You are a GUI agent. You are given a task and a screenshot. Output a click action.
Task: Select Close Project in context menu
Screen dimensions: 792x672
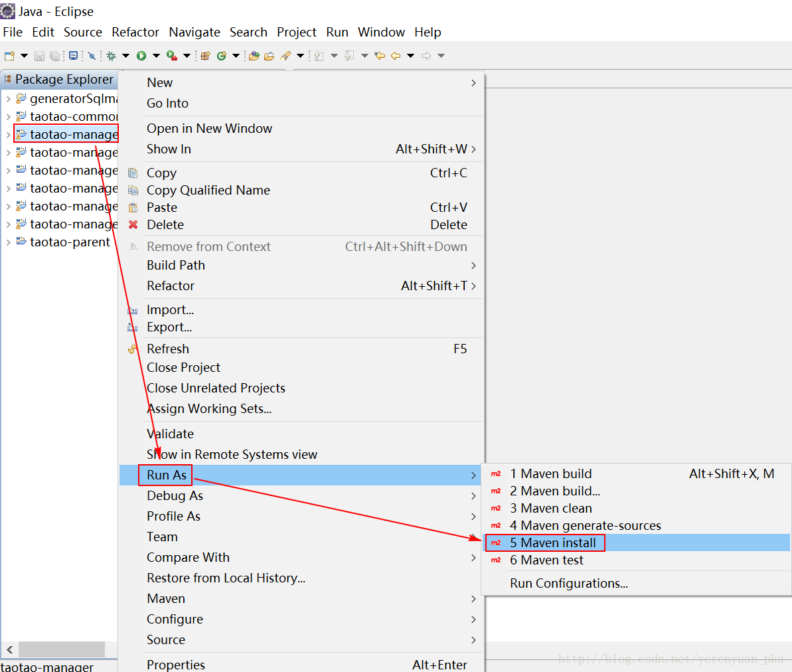pyautogui.click(x=301, y=367)
